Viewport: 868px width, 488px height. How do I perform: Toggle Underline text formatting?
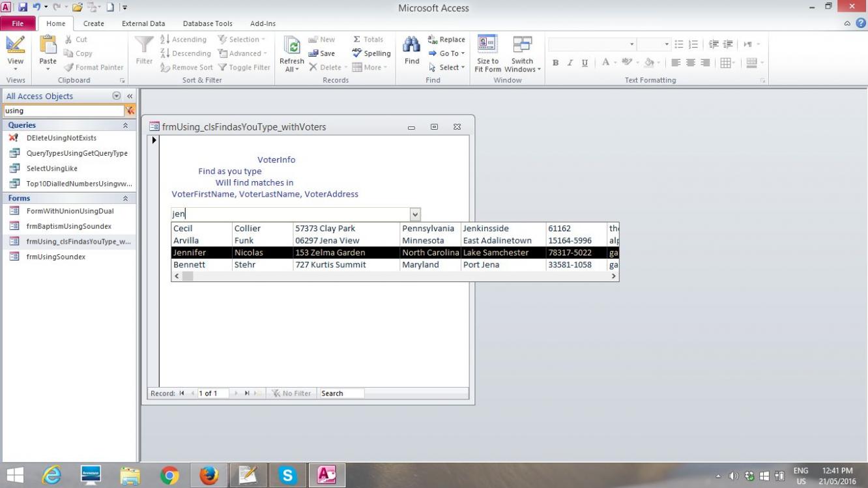pos(585,63)
